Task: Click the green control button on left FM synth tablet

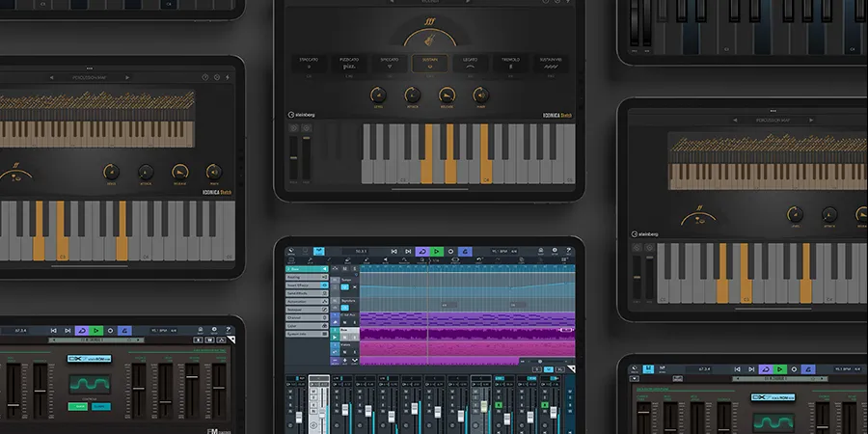Action: click(78, 407)
